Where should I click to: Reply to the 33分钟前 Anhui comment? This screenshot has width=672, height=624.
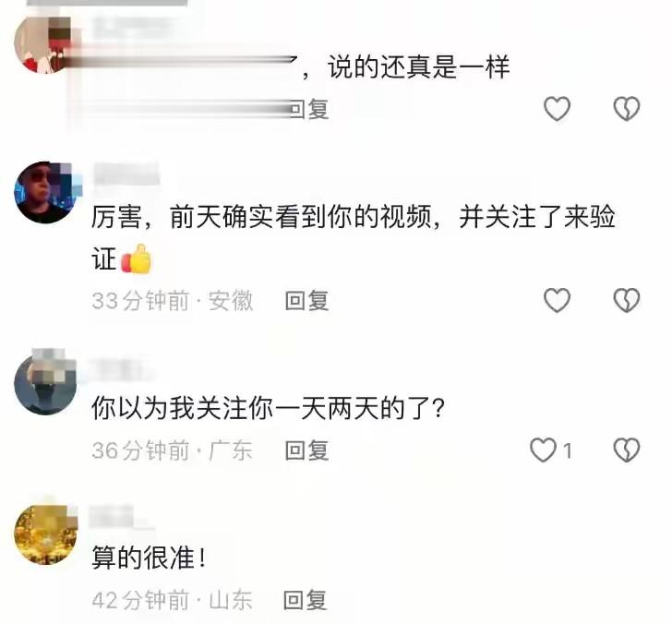coord(306,300)
